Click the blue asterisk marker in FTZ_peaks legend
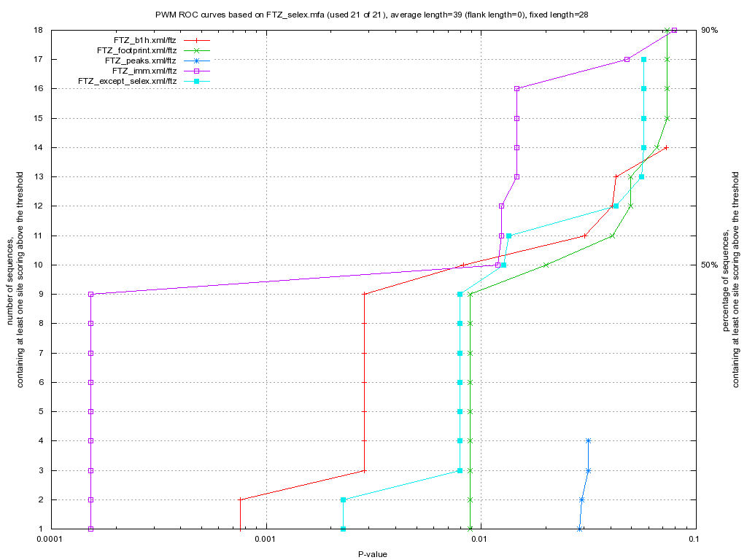 [196, 61]
